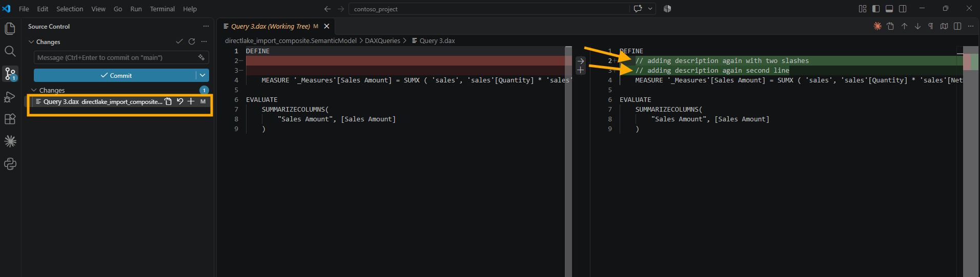
Task: Open the chat dropdown chevron in title bar
Action: click(650, 9)
